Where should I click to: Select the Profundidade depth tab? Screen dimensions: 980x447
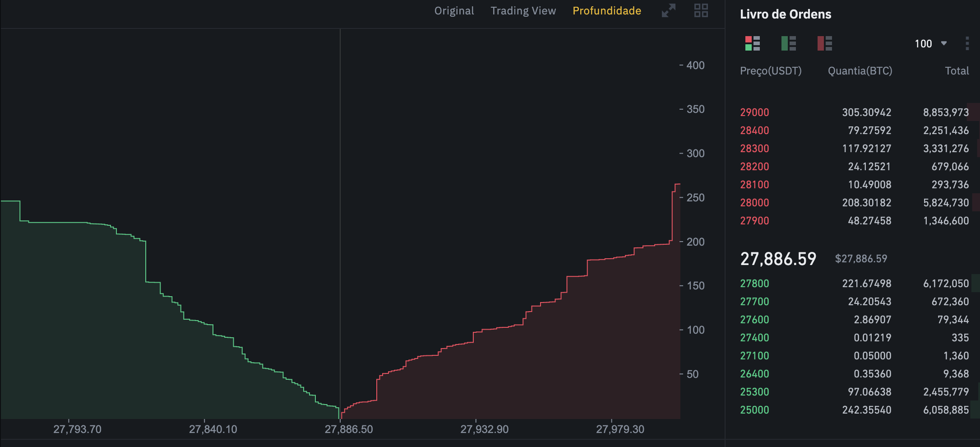pyautogui.click(x=606, y=11)
